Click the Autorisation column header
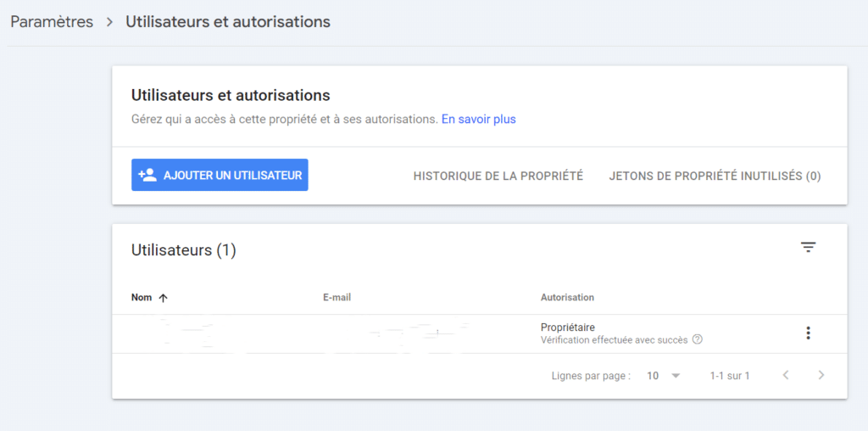868x431 pixels. point(567,298)
